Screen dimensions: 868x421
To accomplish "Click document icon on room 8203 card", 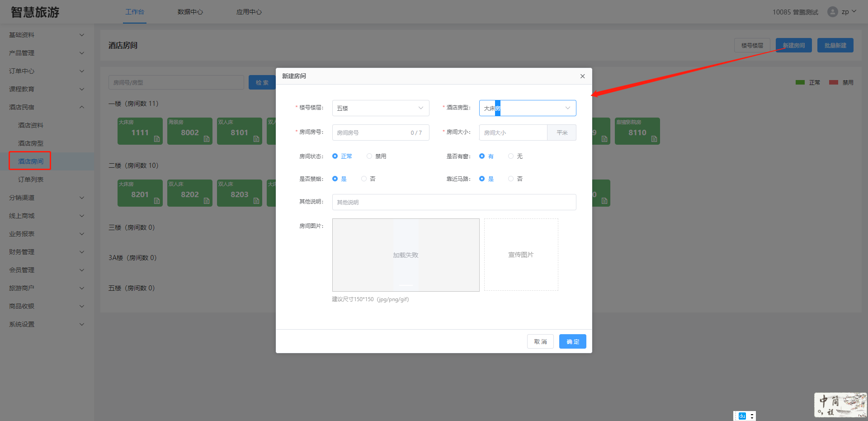I will coord(256,201).
